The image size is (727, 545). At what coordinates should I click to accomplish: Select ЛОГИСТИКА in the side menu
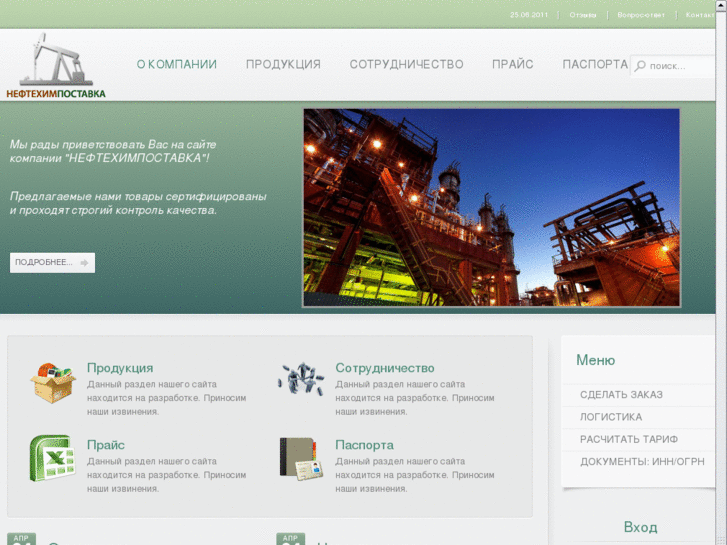click(x=611, y=417)
